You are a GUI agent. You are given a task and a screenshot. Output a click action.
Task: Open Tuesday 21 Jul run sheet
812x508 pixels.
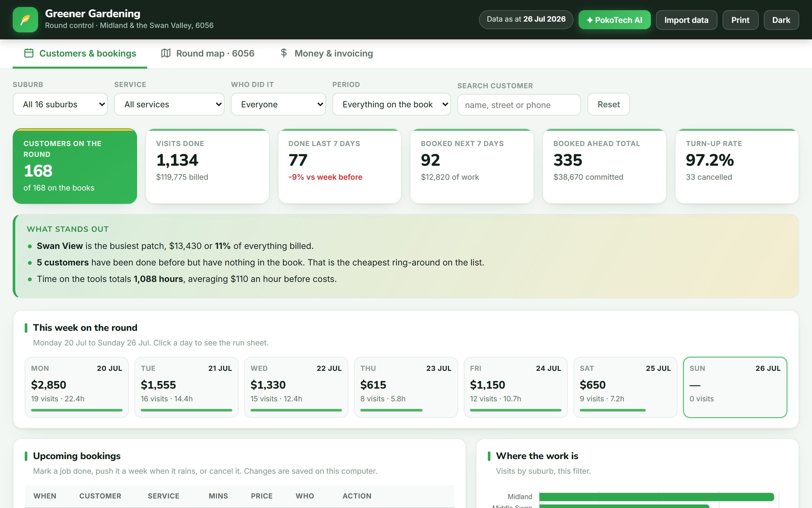coord(187,387)
